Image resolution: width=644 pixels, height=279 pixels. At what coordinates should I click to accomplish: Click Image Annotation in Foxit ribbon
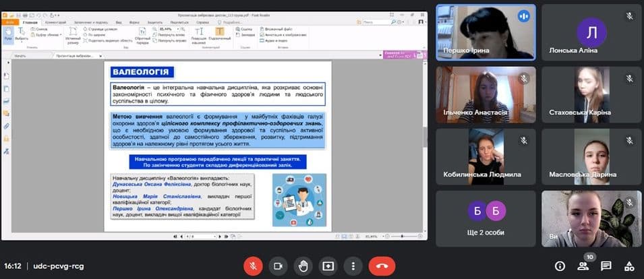pos(283,35)
